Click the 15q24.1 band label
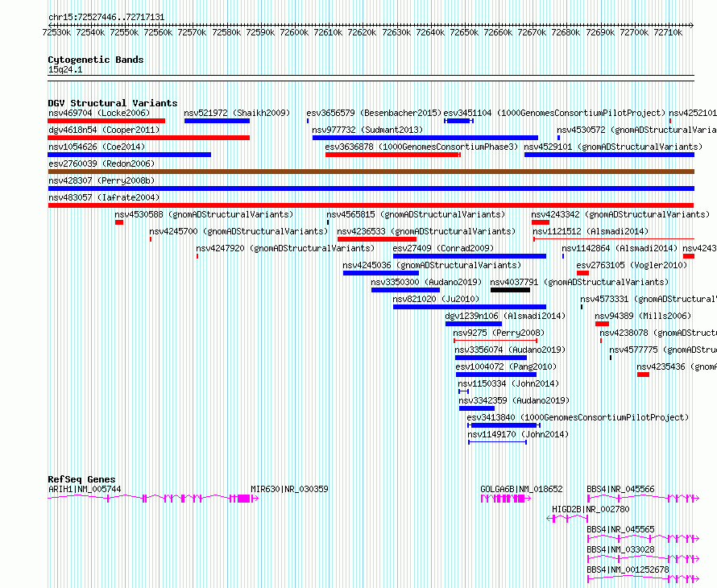 pyautogui.click(x=65, y=70)
